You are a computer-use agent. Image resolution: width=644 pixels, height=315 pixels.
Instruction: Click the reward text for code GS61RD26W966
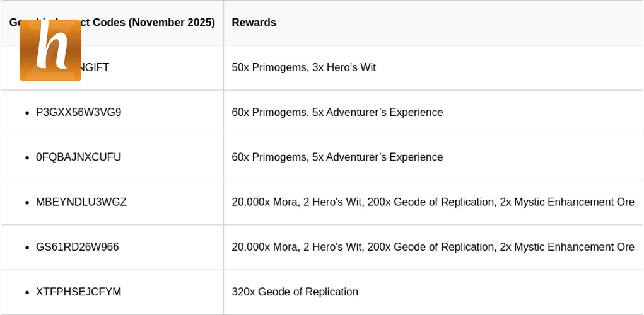433,247
